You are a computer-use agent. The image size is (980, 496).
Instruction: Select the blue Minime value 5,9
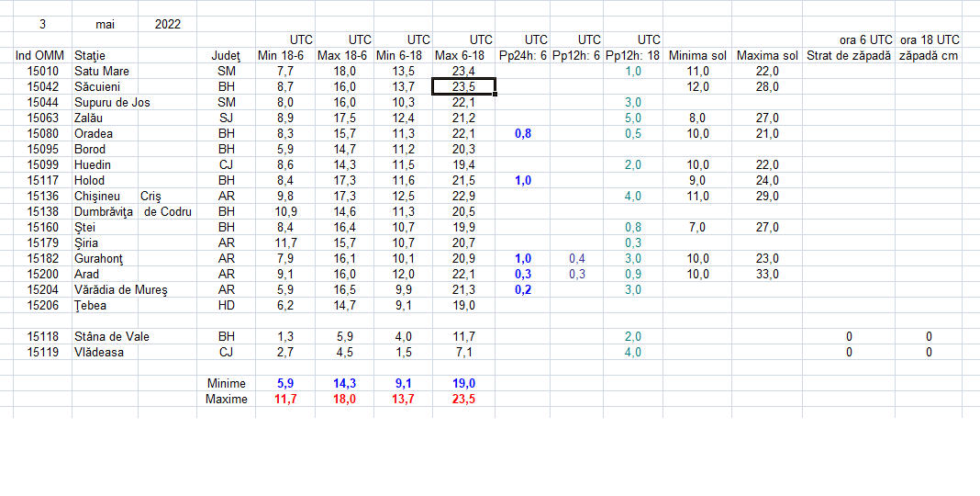pos(285,384)
